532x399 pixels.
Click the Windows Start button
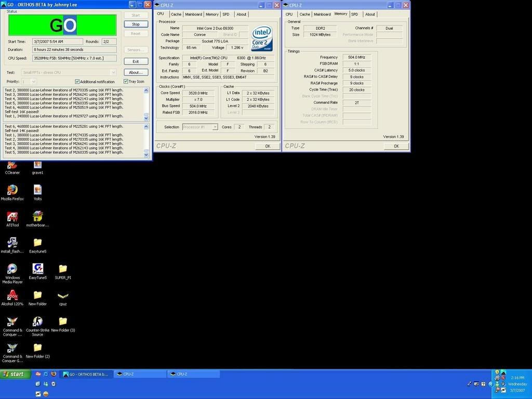tap(14, 374)
